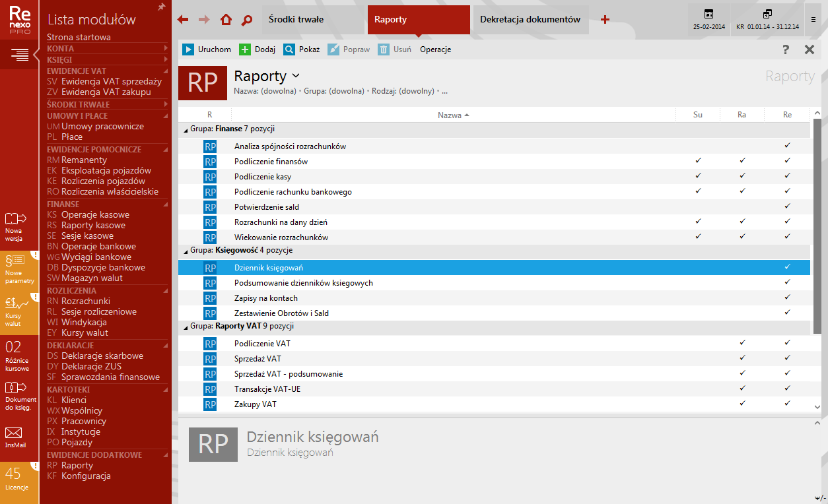Switch to Środki trwałe tab
Viewport: 828px width, 504px height.
[x=313, y=20]
